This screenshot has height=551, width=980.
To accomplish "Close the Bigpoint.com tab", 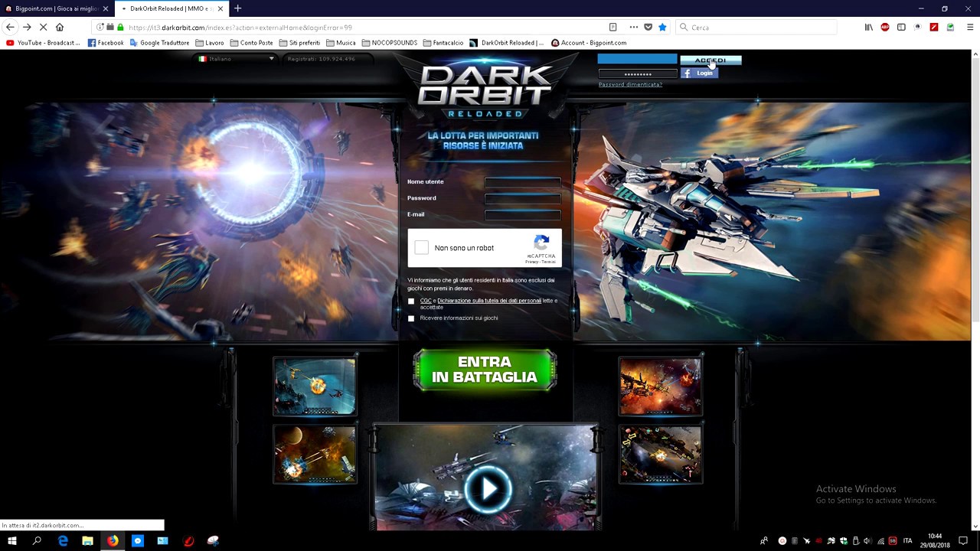I will 106,8.
